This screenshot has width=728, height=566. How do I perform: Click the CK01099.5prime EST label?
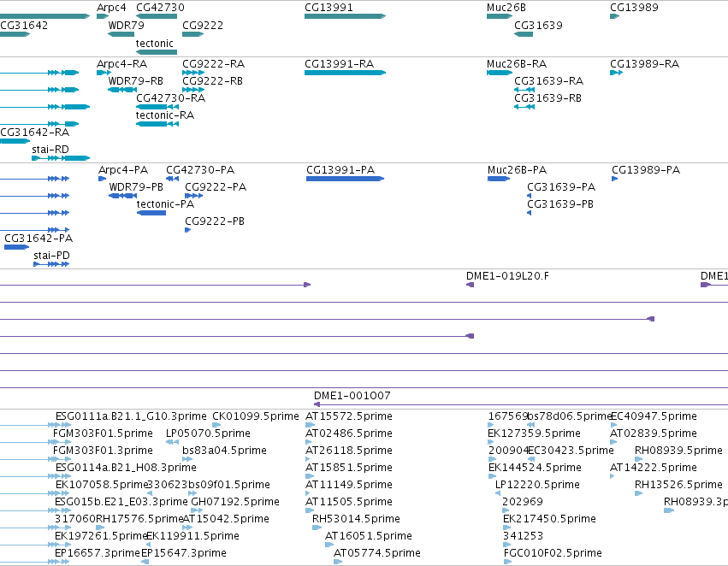[256, 416]
